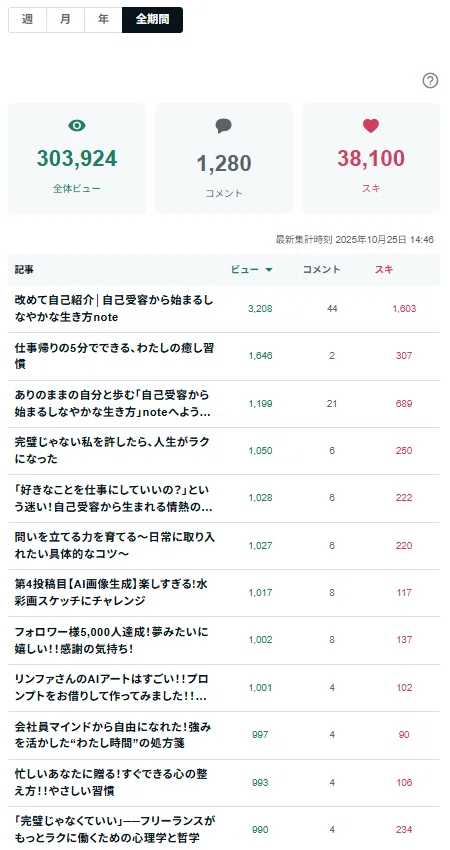Screen dimensions: 450x850
Task: Sort articles by スキ column header
Action: tap(384, 269)
